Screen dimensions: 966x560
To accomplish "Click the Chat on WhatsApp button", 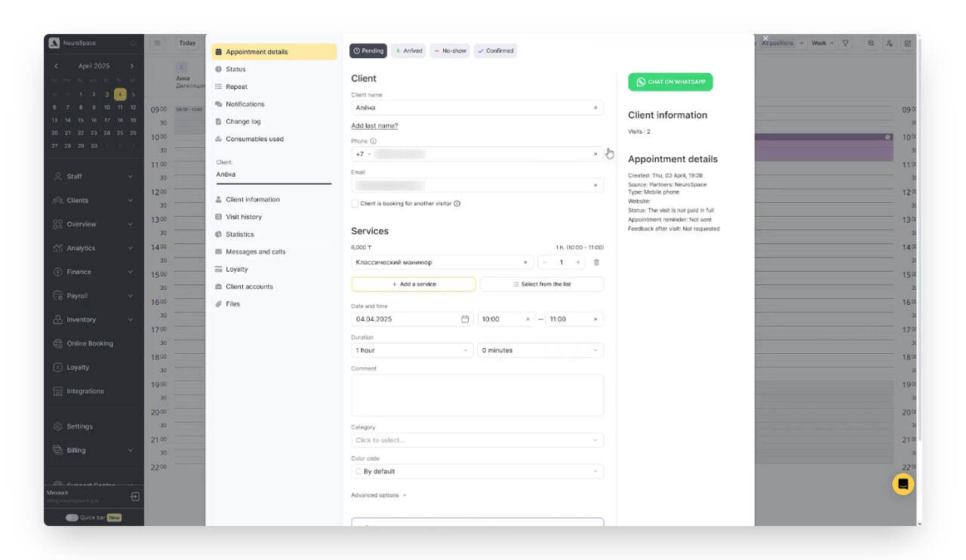I will pos(670,82).
